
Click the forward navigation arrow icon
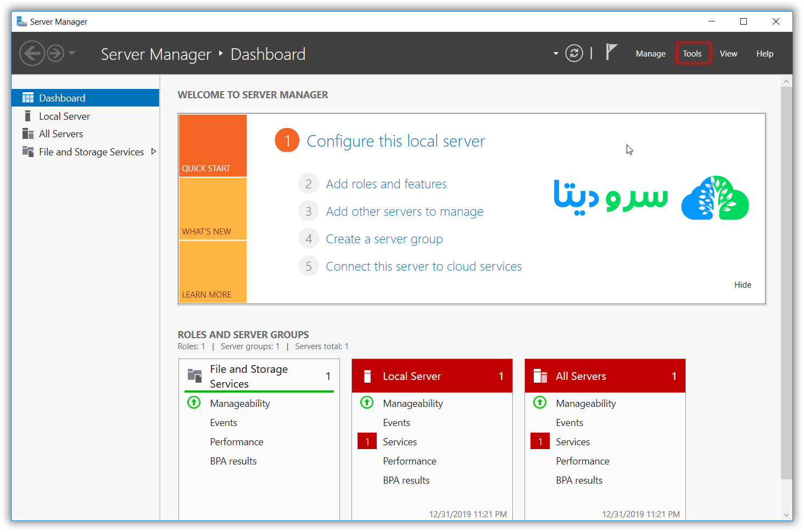[x=55, y=54]
